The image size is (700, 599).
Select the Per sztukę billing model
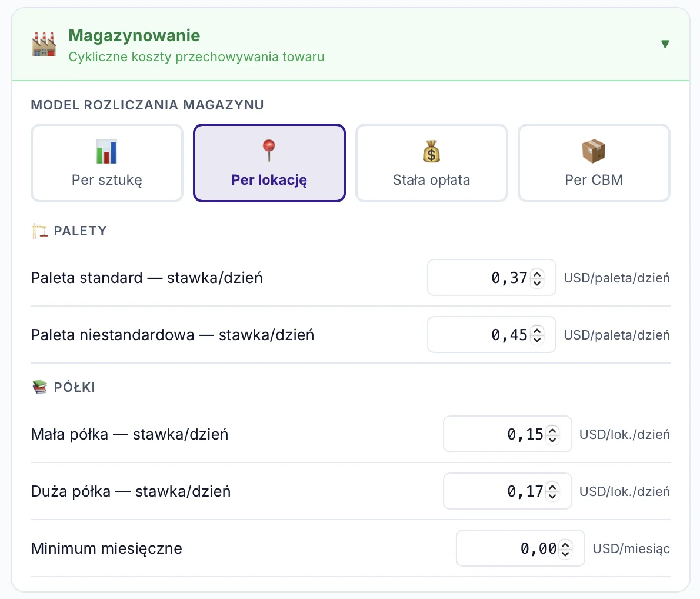107,163
